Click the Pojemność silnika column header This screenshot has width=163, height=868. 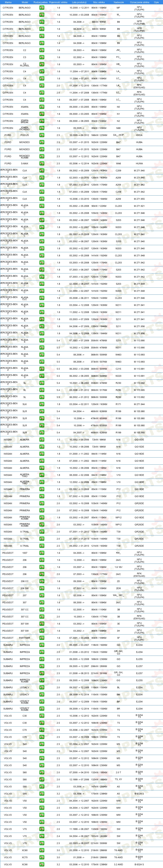coord(58,2)
